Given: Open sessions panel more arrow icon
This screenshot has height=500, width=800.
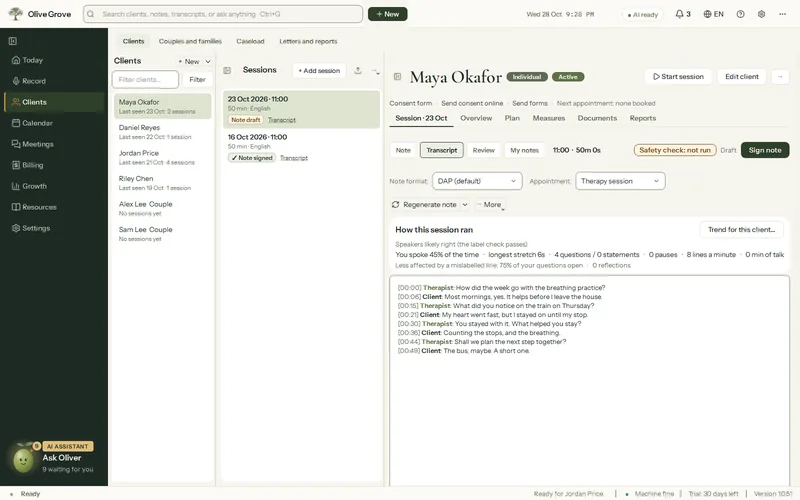Looking at the screenshot, I should [376, 71].
